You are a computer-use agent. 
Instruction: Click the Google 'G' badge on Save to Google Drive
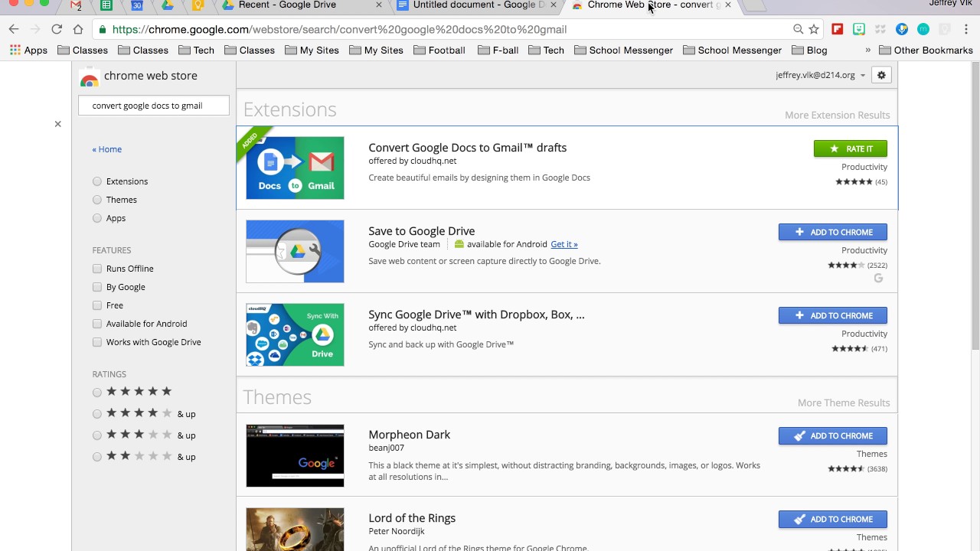tap(878, 279)
